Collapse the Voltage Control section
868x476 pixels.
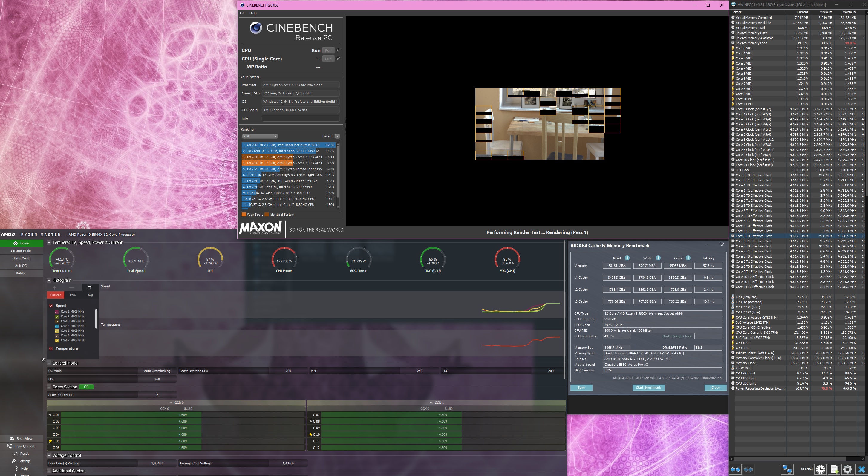click(x=49, y=455)
